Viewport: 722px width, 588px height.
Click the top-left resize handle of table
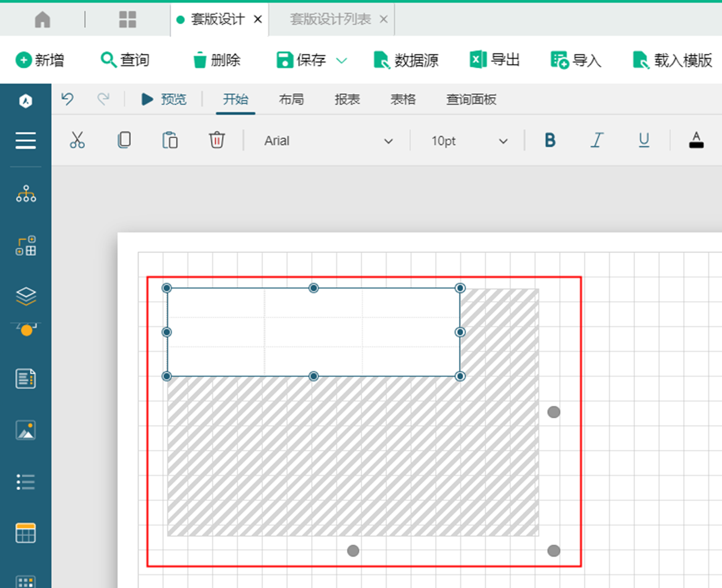[x=167, y=288]
